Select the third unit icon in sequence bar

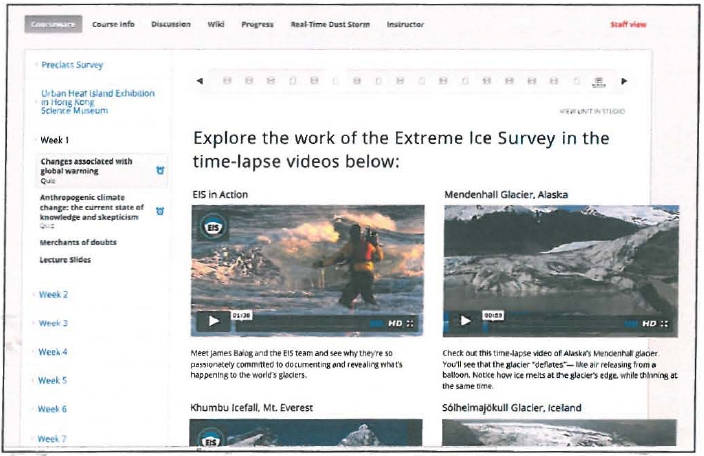pyautogui.click(x=271, y=81)
